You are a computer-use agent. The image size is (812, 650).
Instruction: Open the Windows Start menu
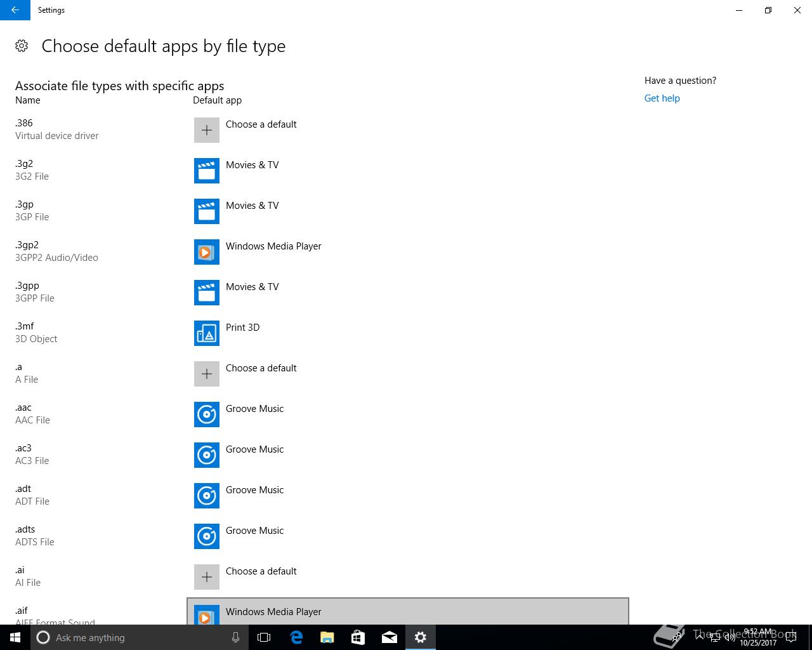[15, 637]
